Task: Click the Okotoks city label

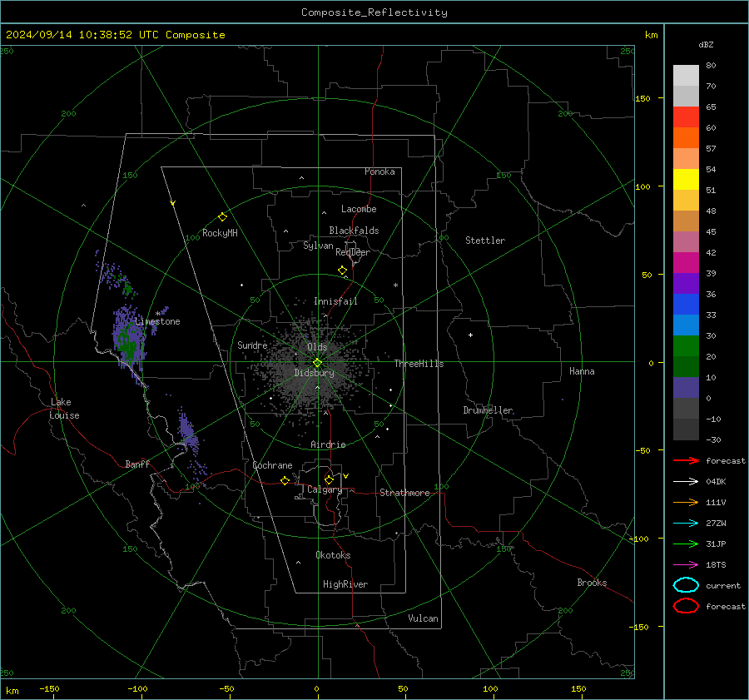Action: [333, 555]
